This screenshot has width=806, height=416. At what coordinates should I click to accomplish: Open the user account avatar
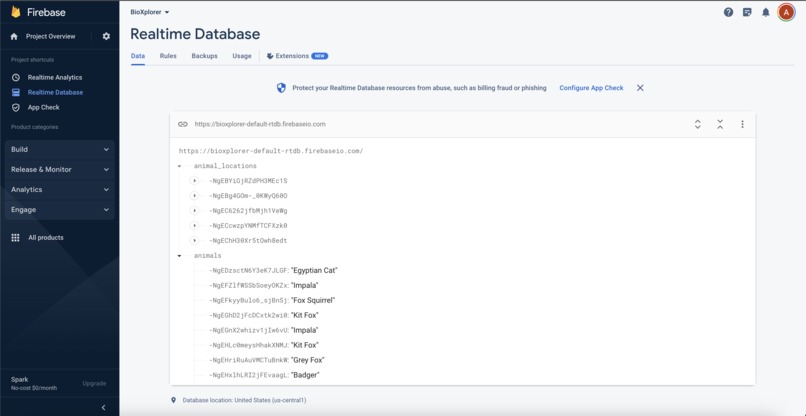coord(786,12)
